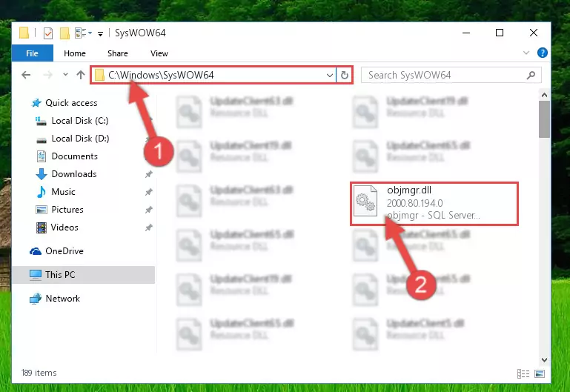Screen dimensions: 570x392
Task: Click the OneDrive cloud icon
Action: [x=36, y=251]
